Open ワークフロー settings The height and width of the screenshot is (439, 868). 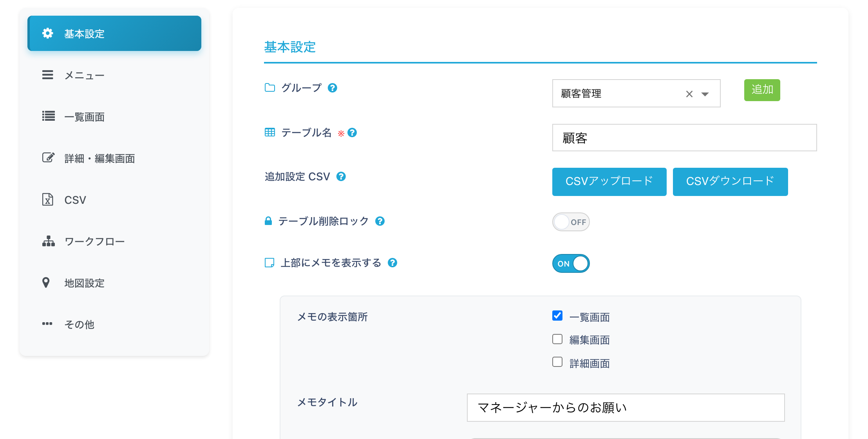[114, 241]
